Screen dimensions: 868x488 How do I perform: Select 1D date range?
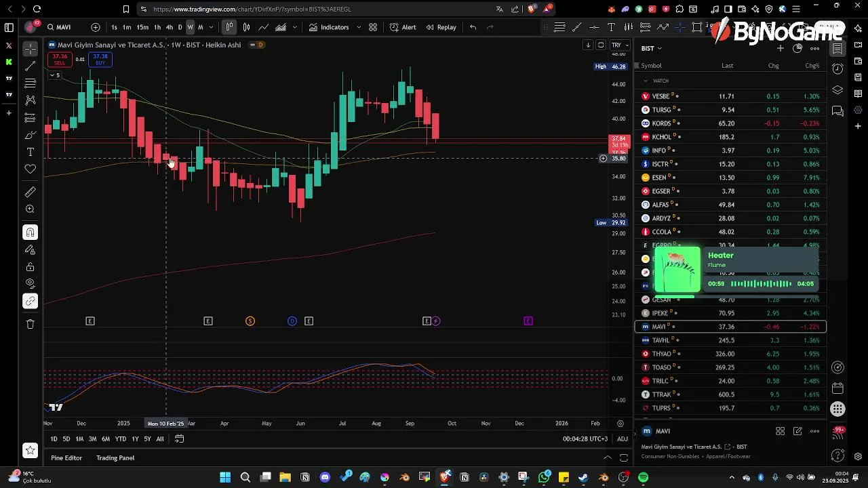[54, 439]
